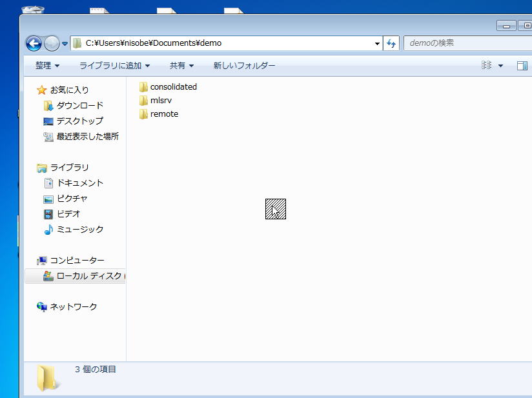Click the change view icon

(487, 66)
